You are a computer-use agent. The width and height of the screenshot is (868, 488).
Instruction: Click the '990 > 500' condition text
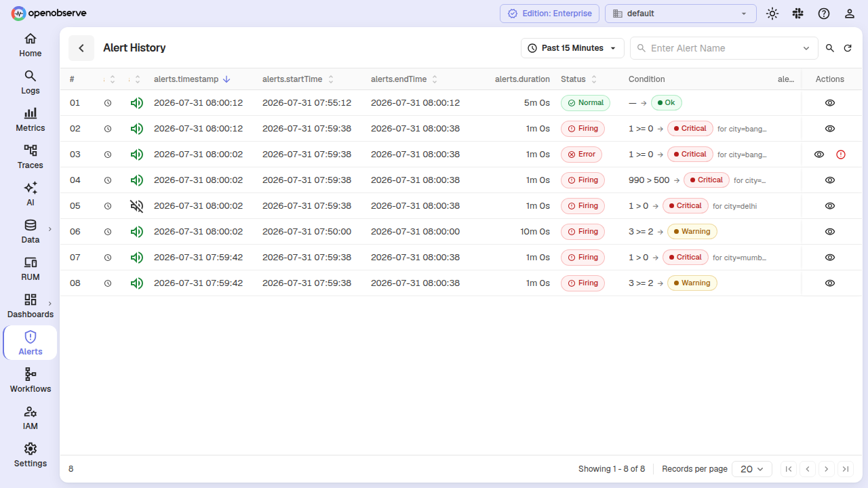click(649, 180)
